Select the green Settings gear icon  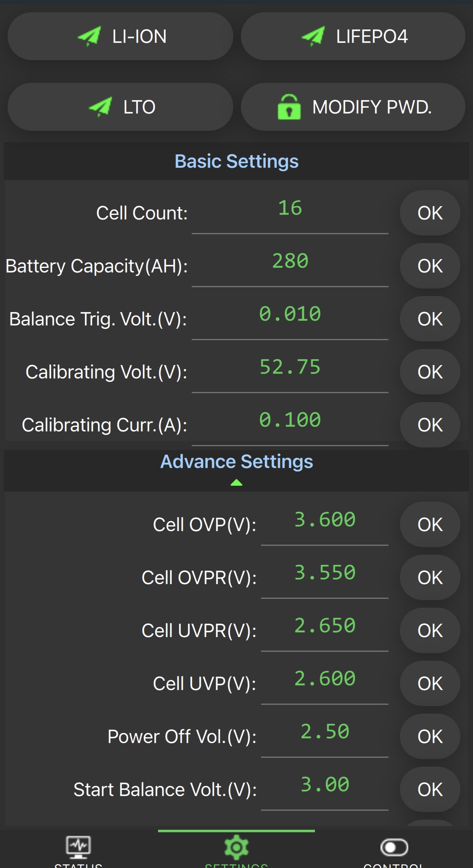pyautogui.click(x=236, y=847)
